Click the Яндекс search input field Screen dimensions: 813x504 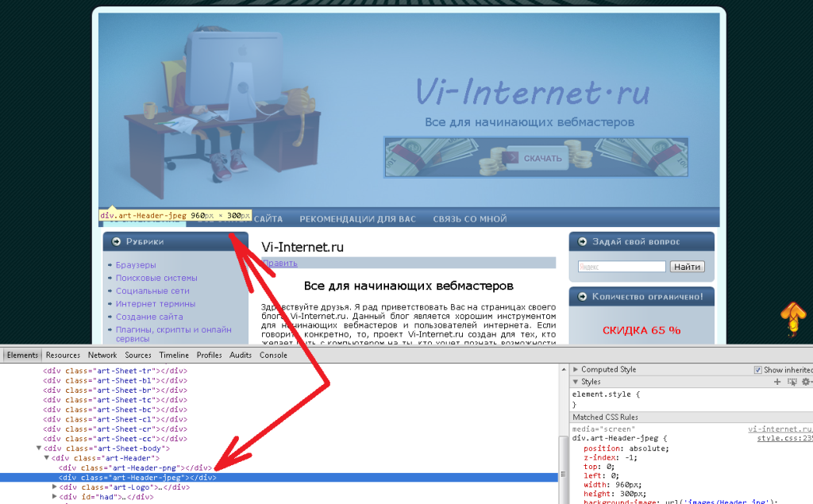point(621,267)
